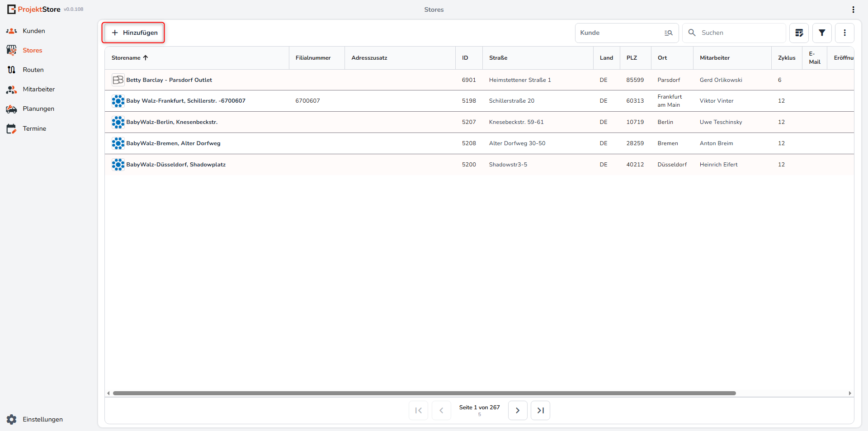Navigate to Mitarbeiter in the sidebar

pos(39,89)
